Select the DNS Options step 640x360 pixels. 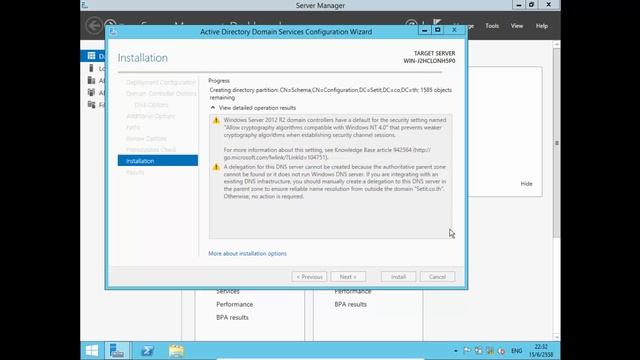(x=151, y=105)
